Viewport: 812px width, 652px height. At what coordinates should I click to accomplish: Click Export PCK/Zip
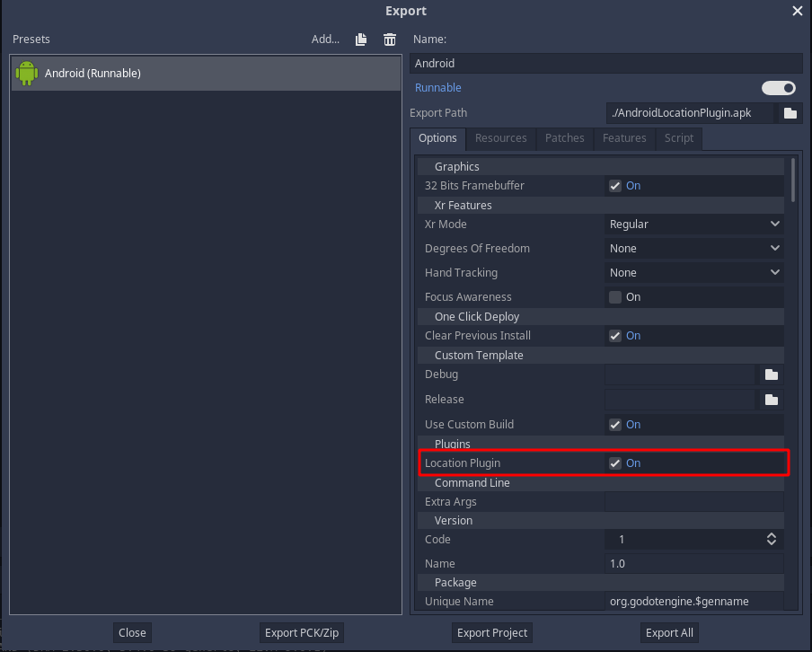coord(301,632)
